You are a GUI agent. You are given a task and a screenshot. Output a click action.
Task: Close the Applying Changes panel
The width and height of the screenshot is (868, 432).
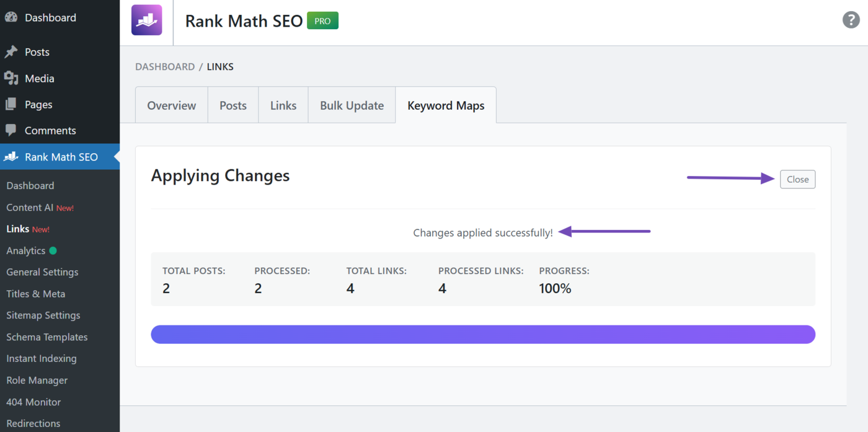click(797, 179)
